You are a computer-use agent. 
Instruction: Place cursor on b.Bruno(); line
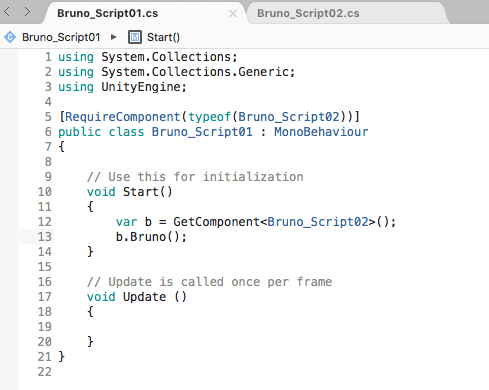(x=151, y=237)
